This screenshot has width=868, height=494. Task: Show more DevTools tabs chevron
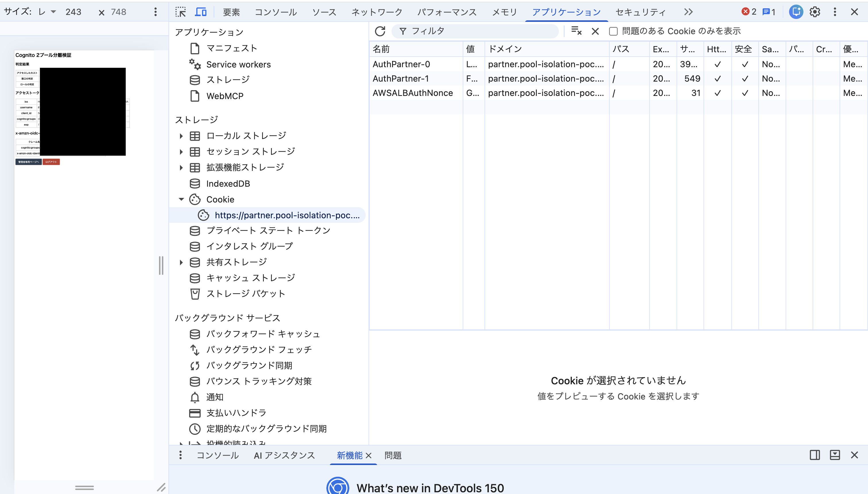688,12
